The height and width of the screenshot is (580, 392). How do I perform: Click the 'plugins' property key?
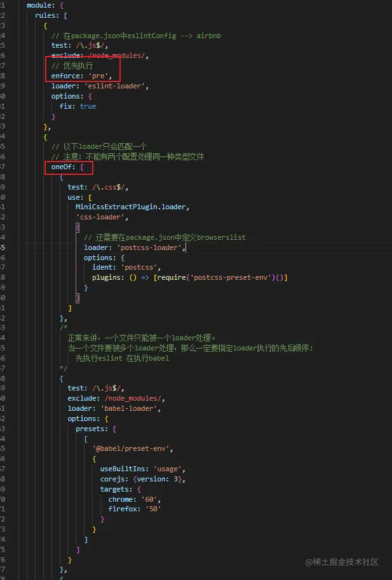pyautogui.click(x=106, y=277)
